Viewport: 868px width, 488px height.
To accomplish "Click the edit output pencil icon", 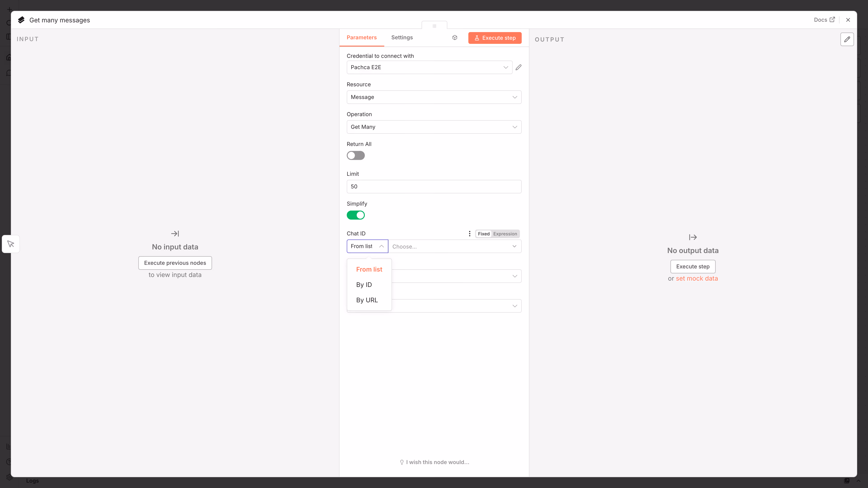I will pyautogui.click(x=847, y=39).
